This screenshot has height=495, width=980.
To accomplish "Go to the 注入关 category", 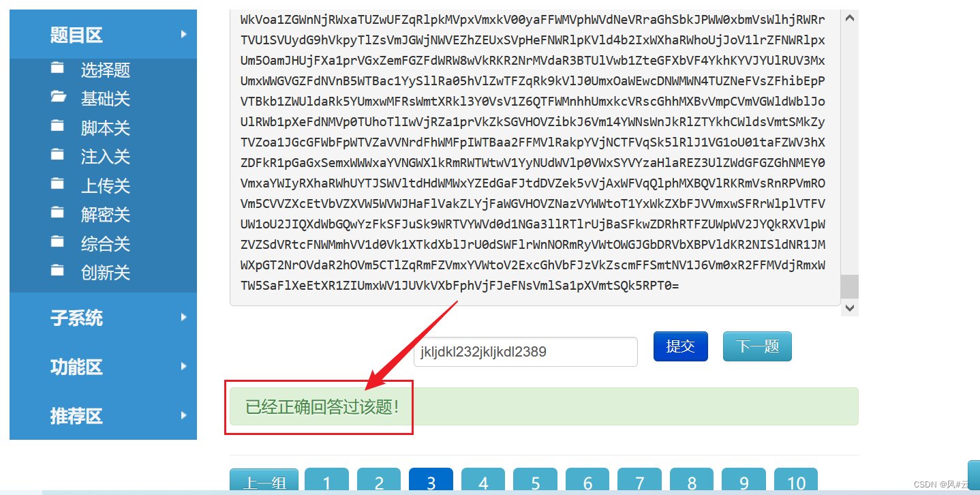I will click(106, 156).
